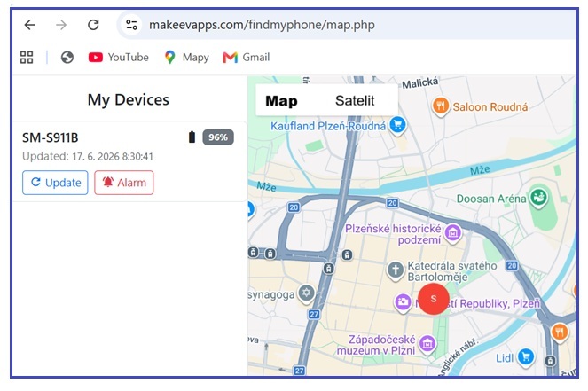
Task: Click the Plzeňské historické podzemí museum pin
Action: point(453,233)
